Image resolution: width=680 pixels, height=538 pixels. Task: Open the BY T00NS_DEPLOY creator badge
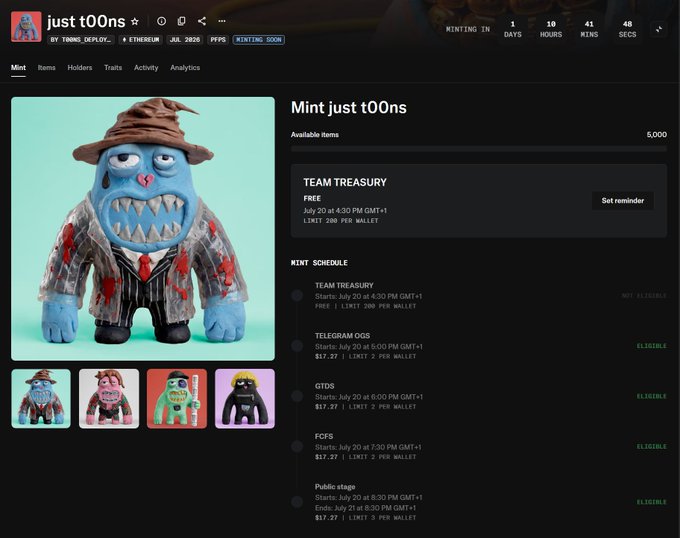click(x=81, y=40)
